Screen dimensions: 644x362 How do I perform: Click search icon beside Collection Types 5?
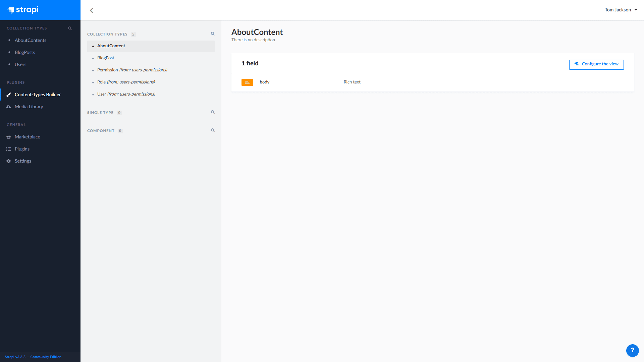click(x=213, y=34)
